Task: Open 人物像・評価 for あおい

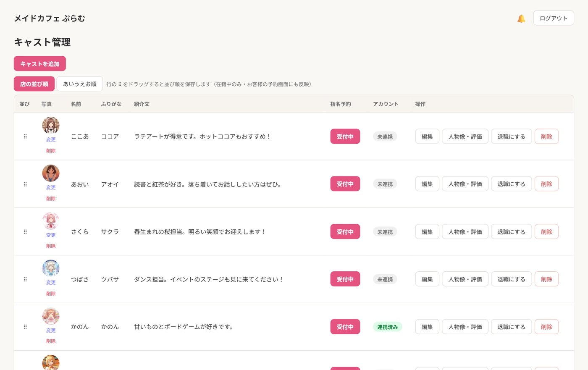Action: (x=465, y=184)
